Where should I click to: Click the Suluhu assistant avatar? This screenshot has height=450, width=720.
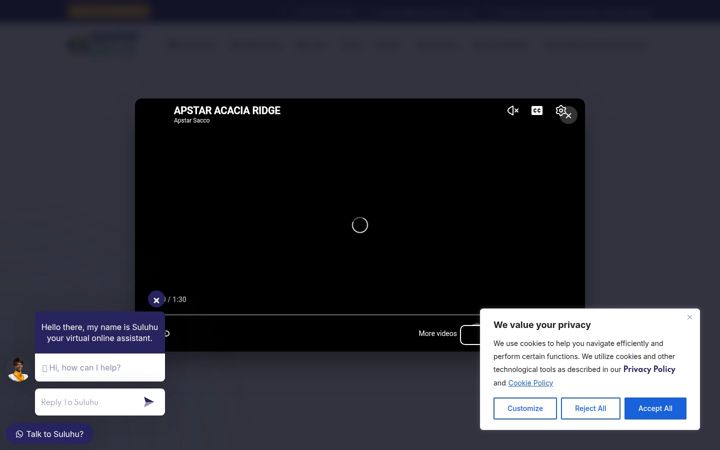18,370
